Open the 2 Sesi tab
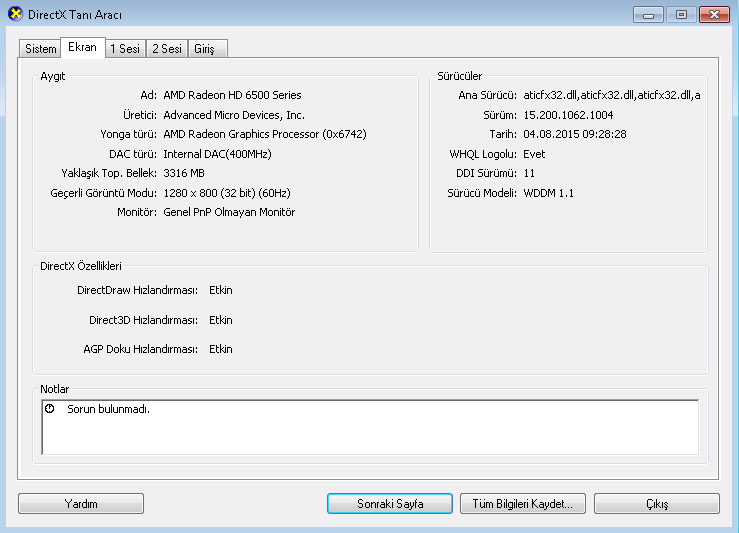The image size is (739, 533). pyautogui.click(x=167, y=49)
